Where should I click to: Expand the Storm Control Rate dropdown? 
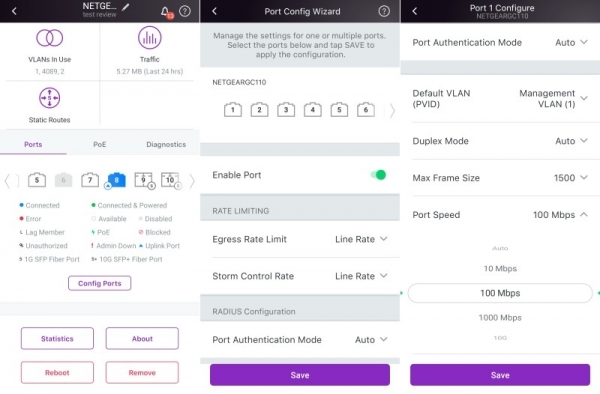361,276
